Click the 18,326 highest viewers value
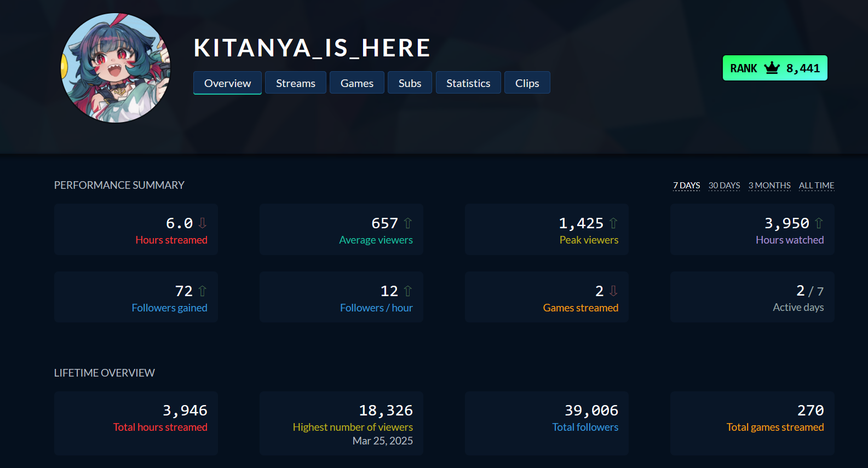 pyautogui.click(x=386, y=410)
